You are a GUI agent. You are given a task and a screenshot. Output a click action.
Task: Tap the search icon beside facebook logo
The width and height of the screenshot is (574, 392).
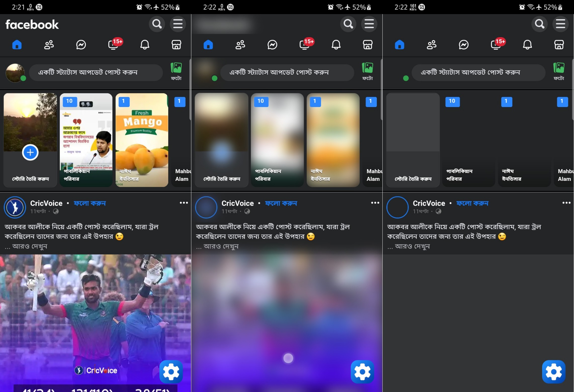(157, 24)
